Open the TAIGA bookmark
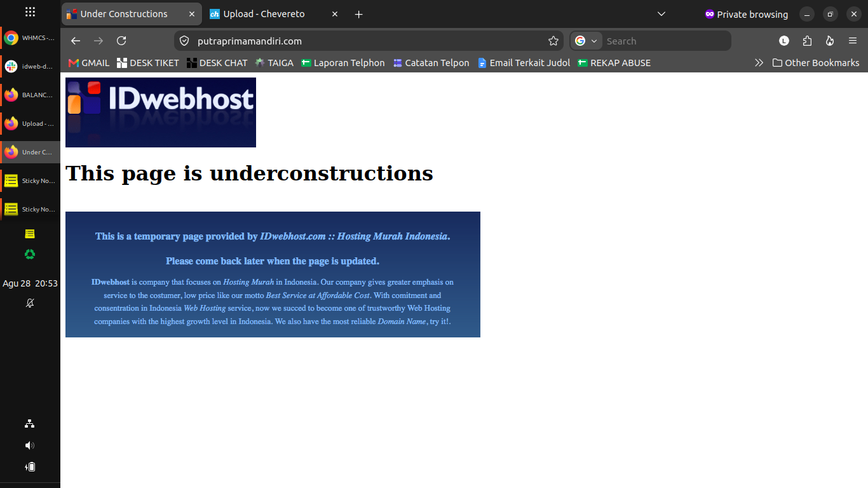Screen dimensions: 868x488 pyautogui.click(x=275, y=63)
